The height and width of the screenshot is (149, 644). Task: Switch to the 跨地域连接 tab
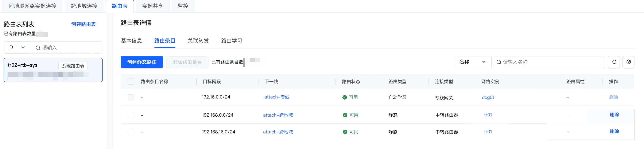point(84,6)
